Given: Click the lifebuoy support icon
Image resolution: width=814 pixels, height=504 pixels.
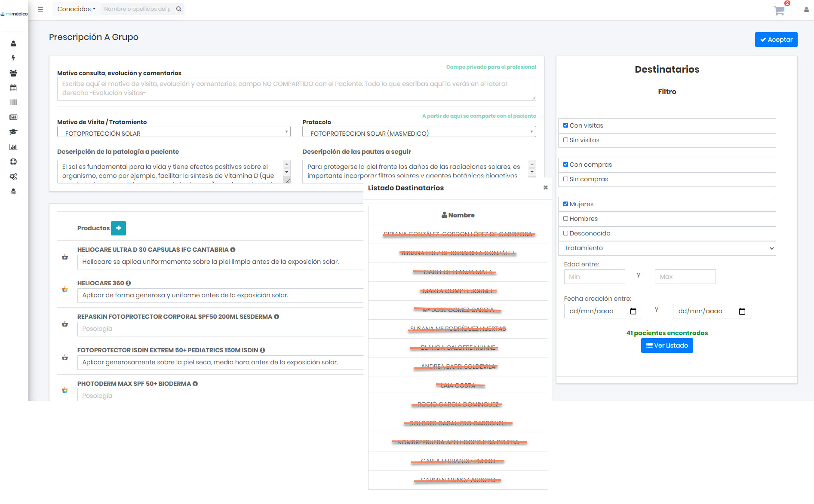Looking at the screenshot, I should click(13, 162).
